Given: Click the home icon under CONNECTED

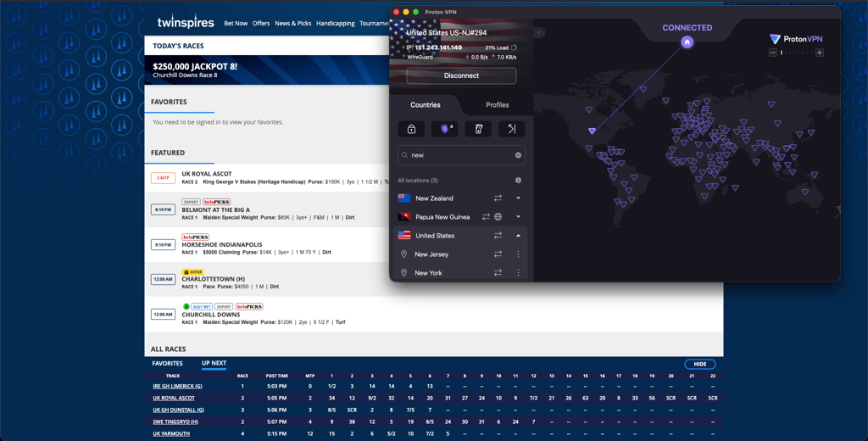Looking at the screenshot, I should coord(687,42).
